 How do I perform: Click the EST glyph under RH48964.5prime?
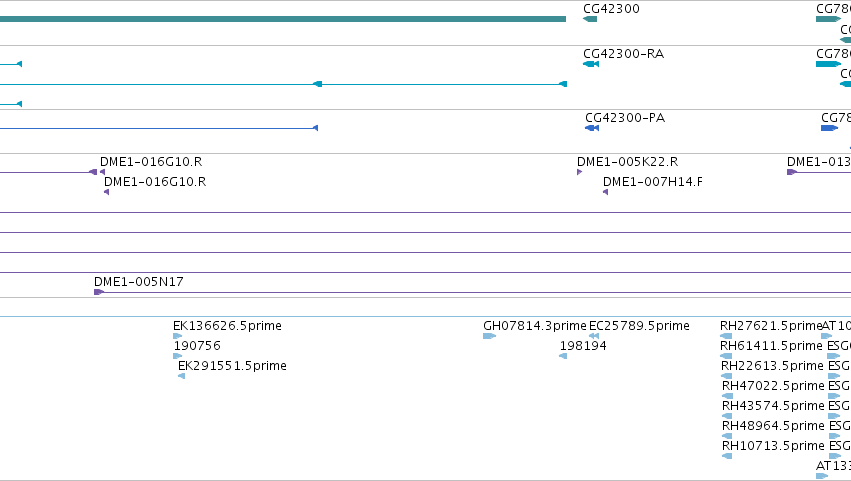(727, 436)
